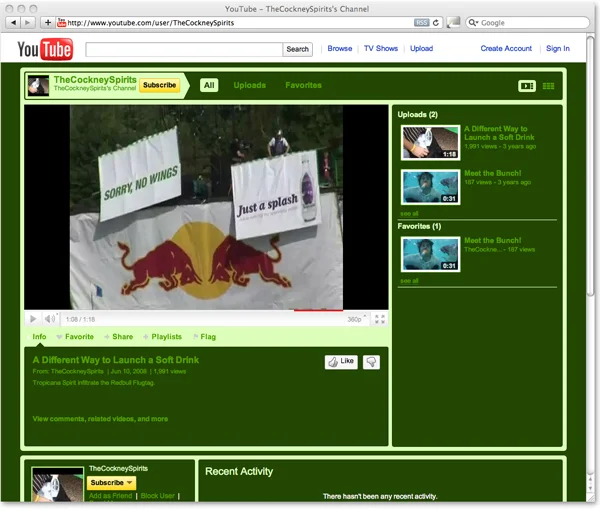The image size is (600, 511).
Task: Click the toolbar icon left of the Google search field
Action: [x=453, y=23]
